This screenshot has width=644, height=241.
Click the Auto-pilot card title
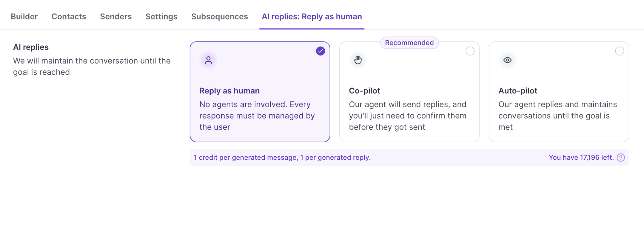[518, 91]
